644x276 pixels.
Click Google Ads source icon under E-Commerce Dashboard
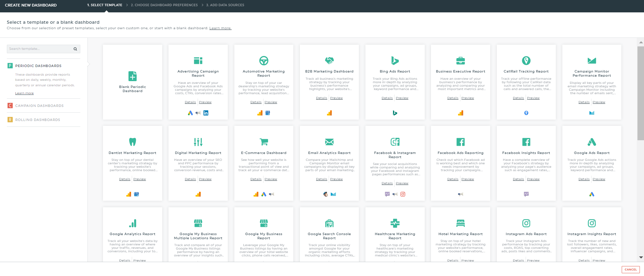[x=264, y=194]
